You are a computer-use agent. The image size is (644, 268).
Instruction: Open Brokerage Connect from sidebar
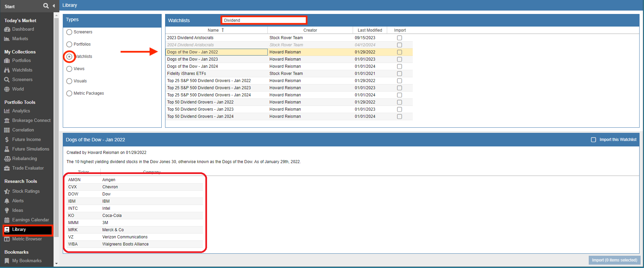pos(31,121)
